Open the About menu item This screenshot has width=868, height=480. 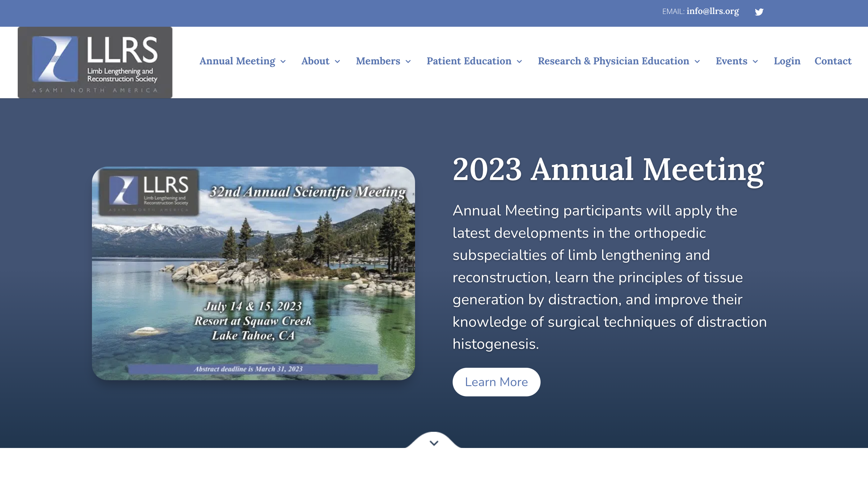pyautogui.click(x=315, y=61)
